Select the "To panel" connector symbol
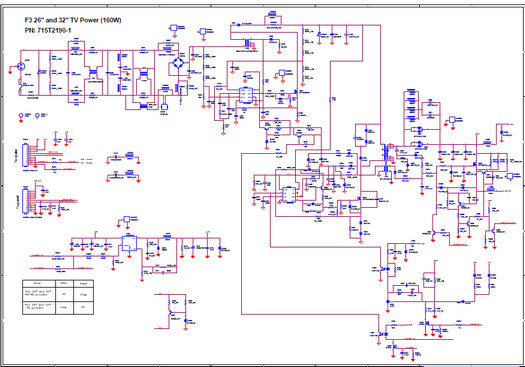Viewport: 525px width, 367px height. point(25,201)
